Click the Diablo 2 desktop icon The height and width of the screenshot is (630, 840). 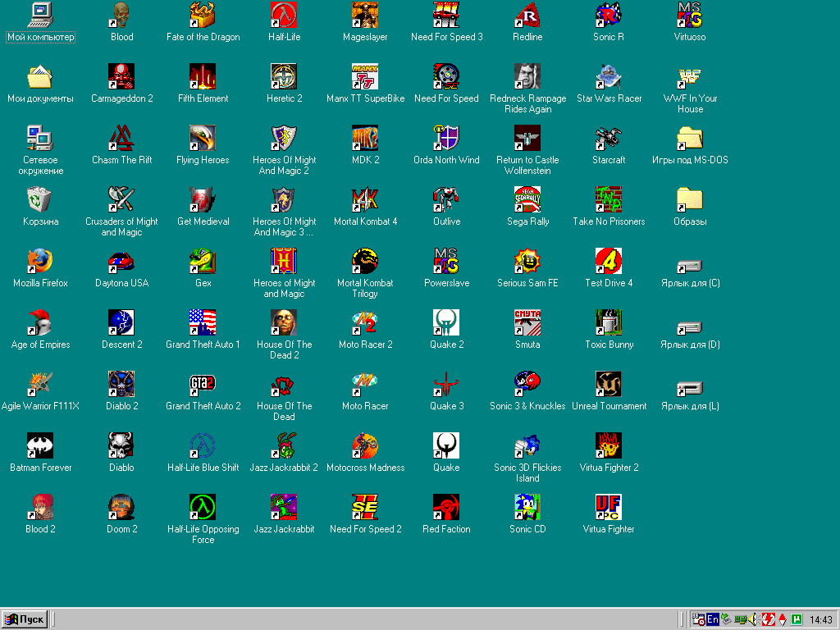coord(121,385)
